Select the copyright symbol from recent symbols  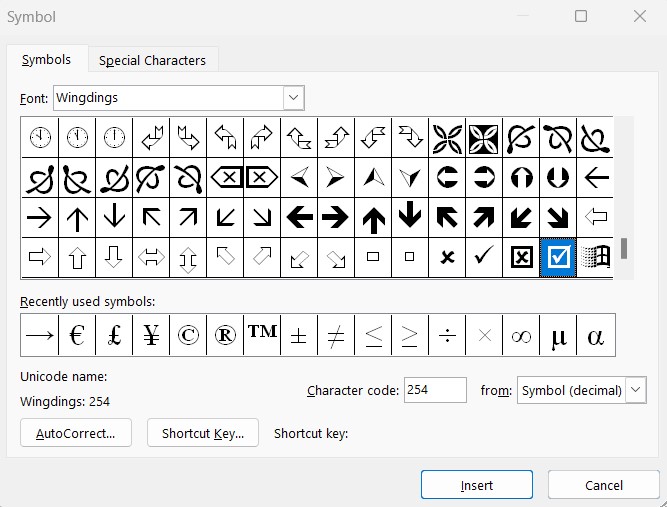pos(187,336)
